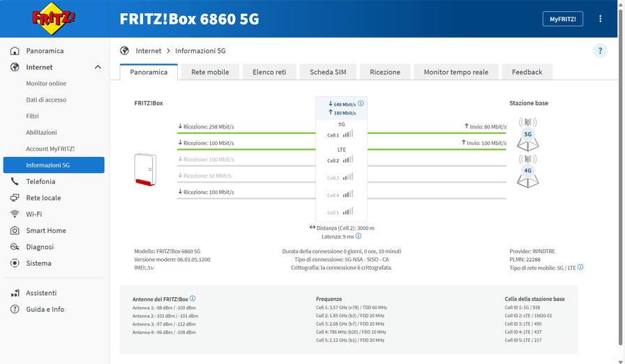Click Cell 1 signal bars icon
The image size is (625, 364).
tap(348, 134)
